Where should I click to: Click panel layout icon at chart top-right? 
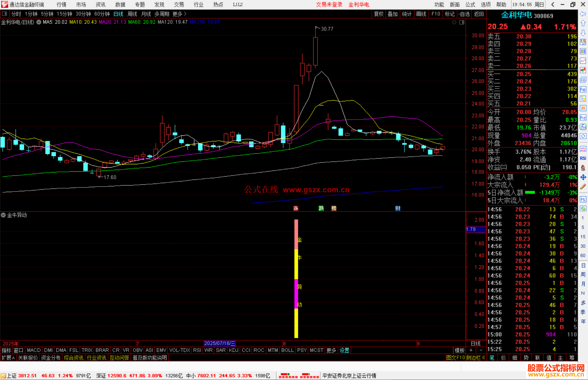(x=462, y=22)
